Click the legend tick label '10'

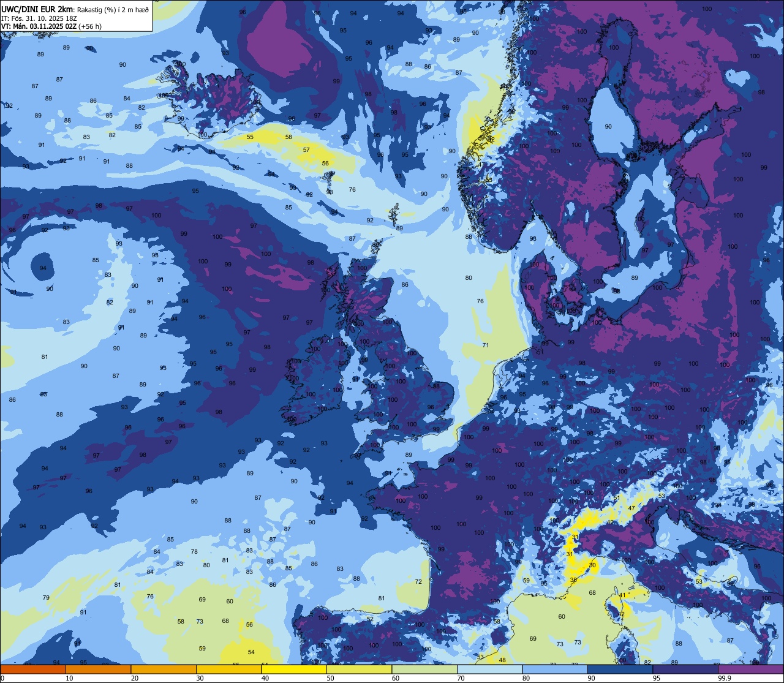tap(69, 678)
